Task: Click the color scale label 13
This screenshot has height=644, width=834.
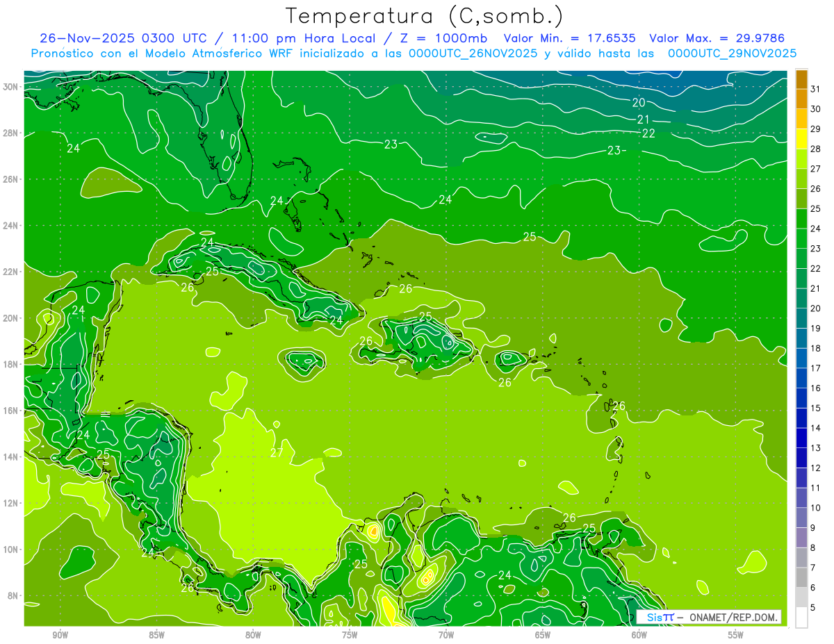Action: [816, 448]
